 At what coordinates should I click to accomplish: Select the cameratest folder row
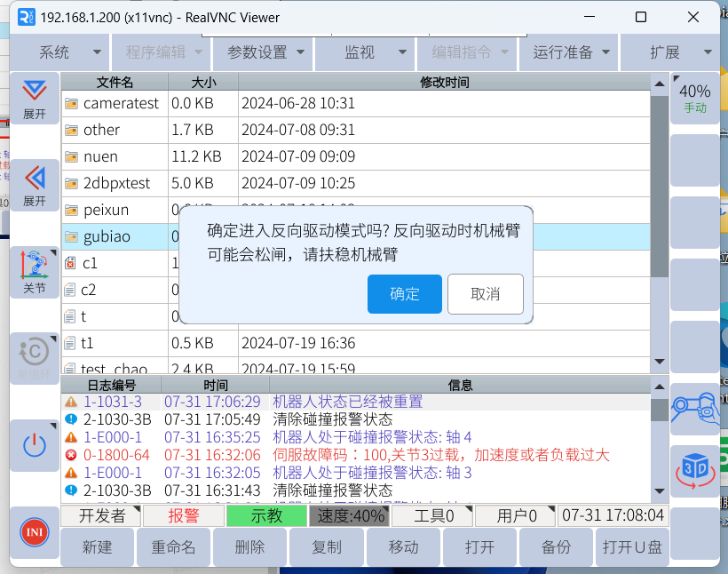coord(121,103)
